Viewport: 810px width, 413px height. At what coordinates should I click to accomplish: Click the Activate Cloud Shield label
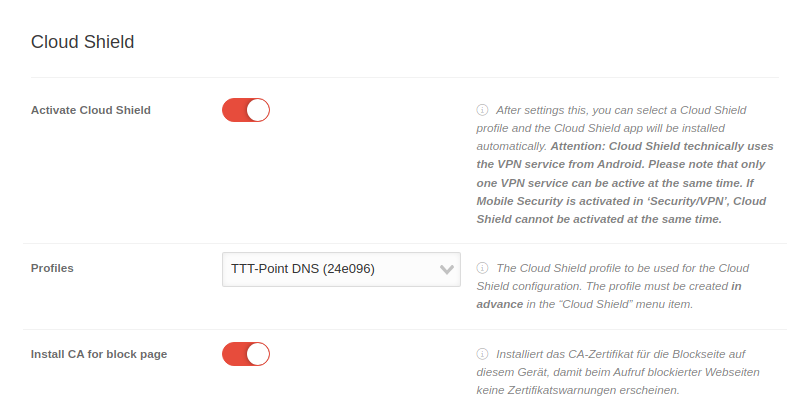[x=91, y=110]
